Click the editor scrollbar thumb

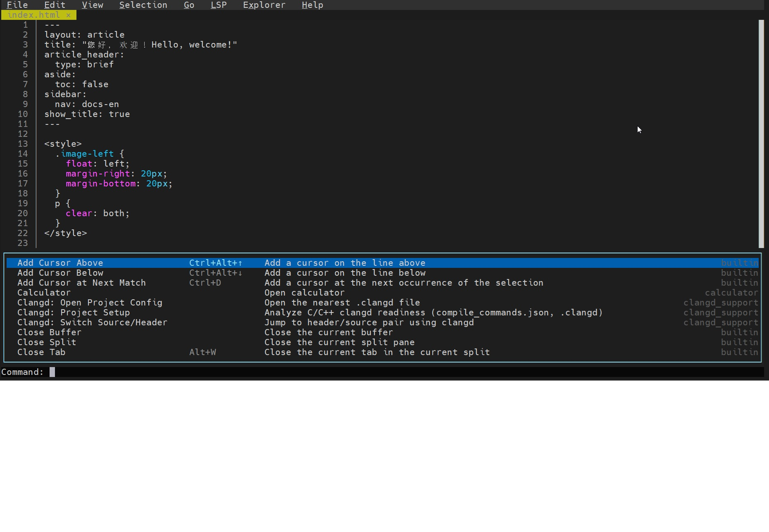[762, 132]
